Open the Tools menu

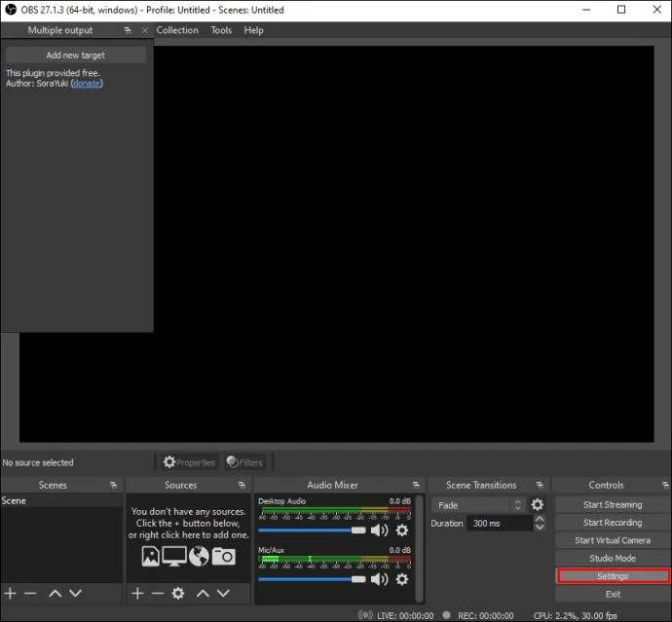pyautogui.click(x=221, y=30)
